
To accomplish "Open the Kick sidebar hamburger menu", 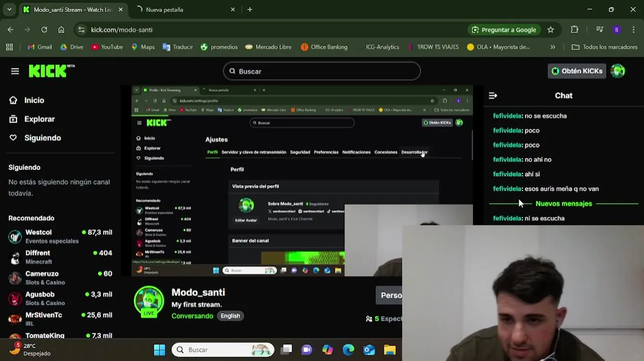I will [x=15, y=71].
